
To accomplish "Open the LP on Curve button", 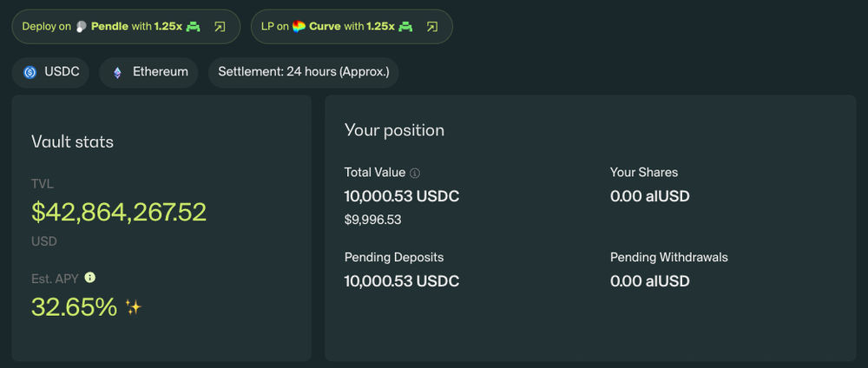I will click(x=352, y=27).
